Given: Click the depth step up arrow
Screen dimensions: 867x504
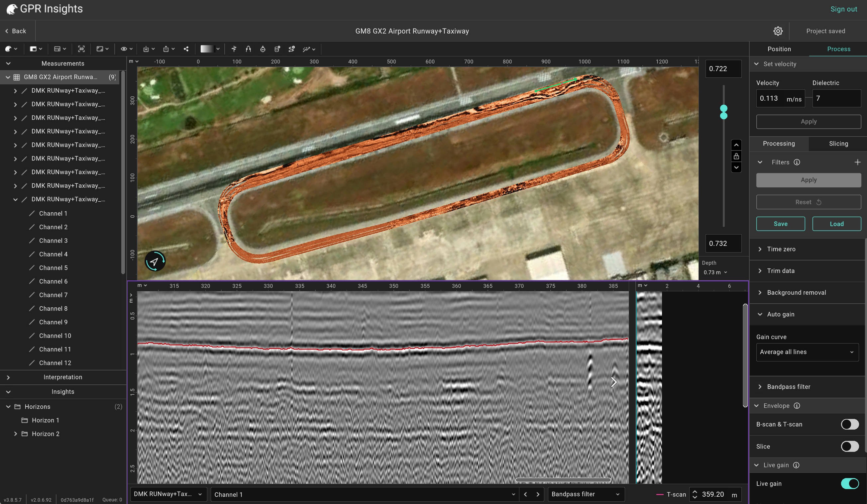Looking at the screenshot, I should (736, 145).
